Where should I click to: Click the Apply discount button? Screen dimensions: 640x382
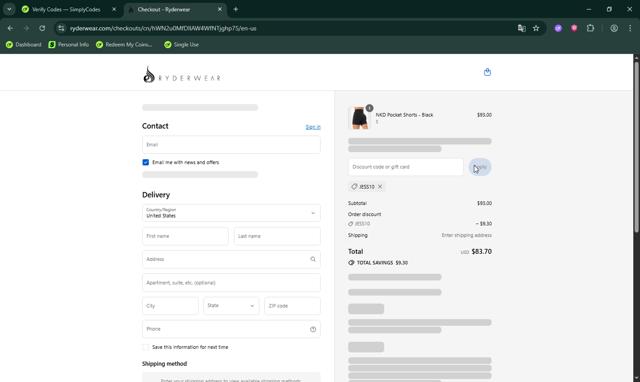[480, 167]
